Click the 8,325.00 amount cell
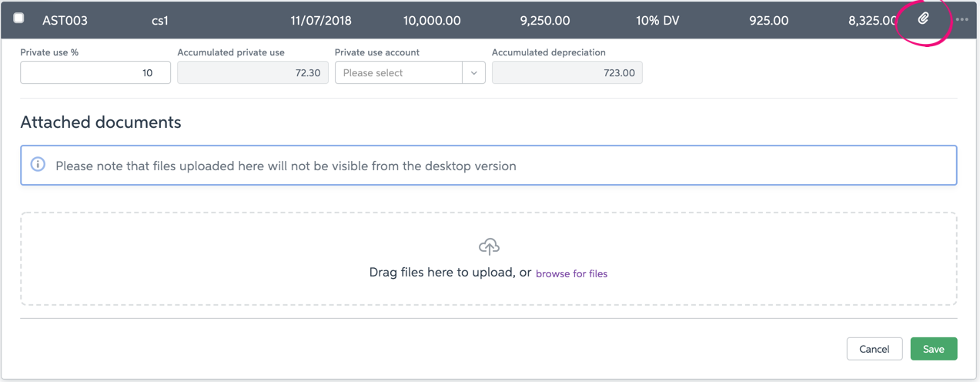 (x=872, y=21)
